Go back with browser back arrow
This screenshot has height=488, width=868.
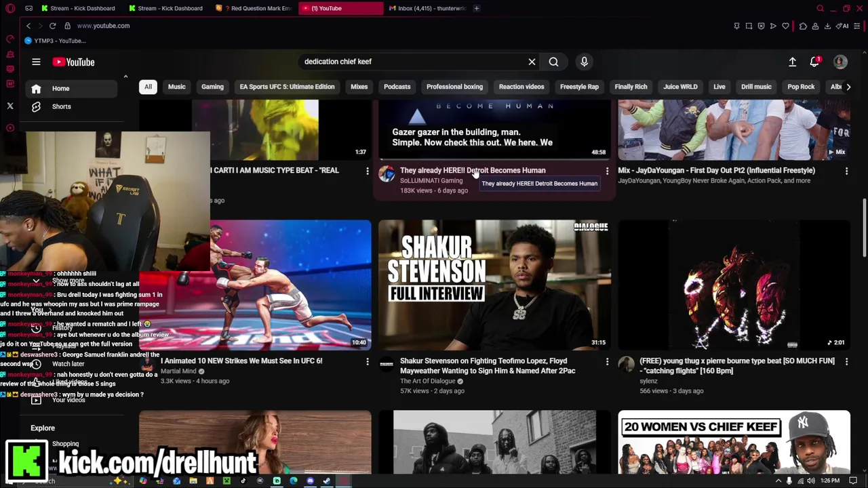(28, 26)
